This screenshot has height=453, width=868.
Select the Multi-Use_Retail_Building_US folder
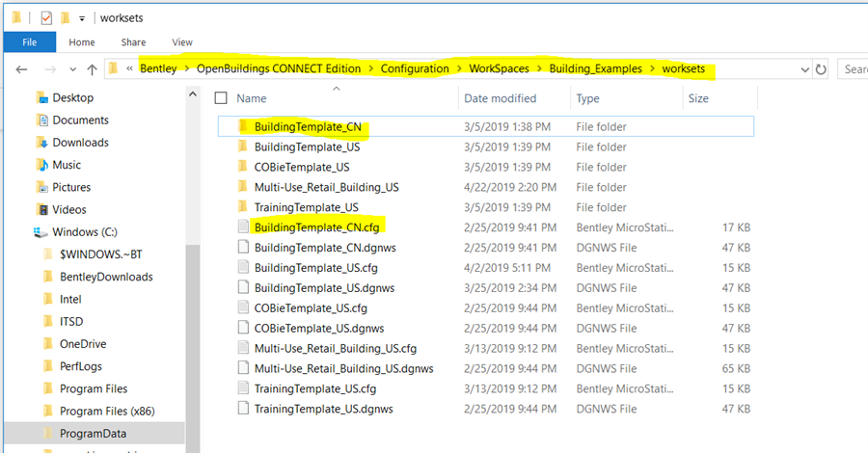(x=327, y=187)
